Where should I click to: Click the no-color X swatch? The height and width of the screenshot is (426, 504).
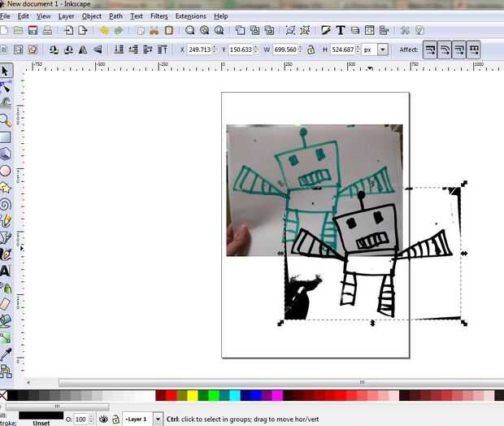(3, 395)
